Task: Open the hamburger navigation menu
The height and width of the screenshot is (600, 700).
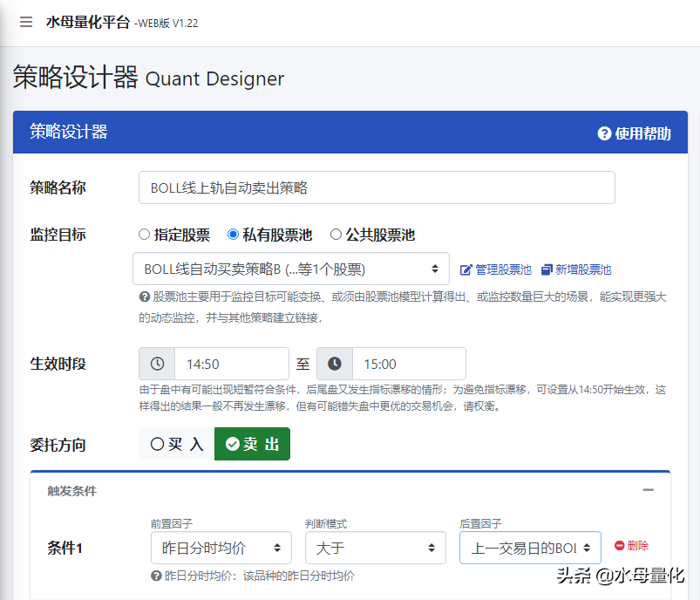Action: pos(26,22)
